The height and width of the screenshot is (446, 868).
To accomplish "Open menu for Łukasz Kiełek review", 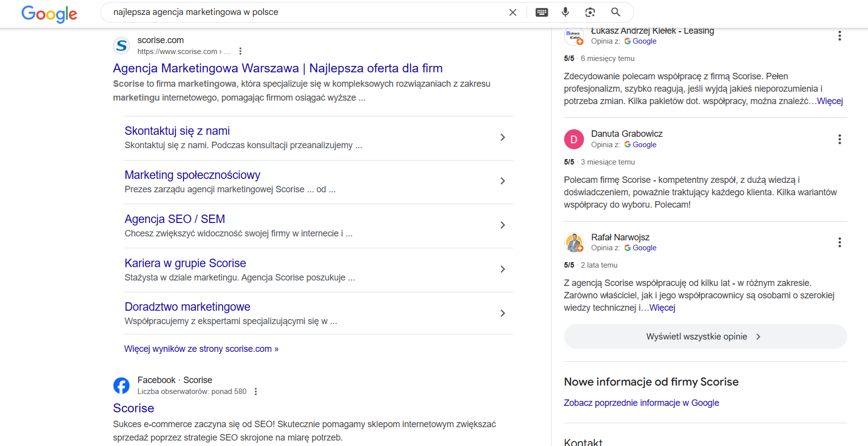I will click(839, 36).
